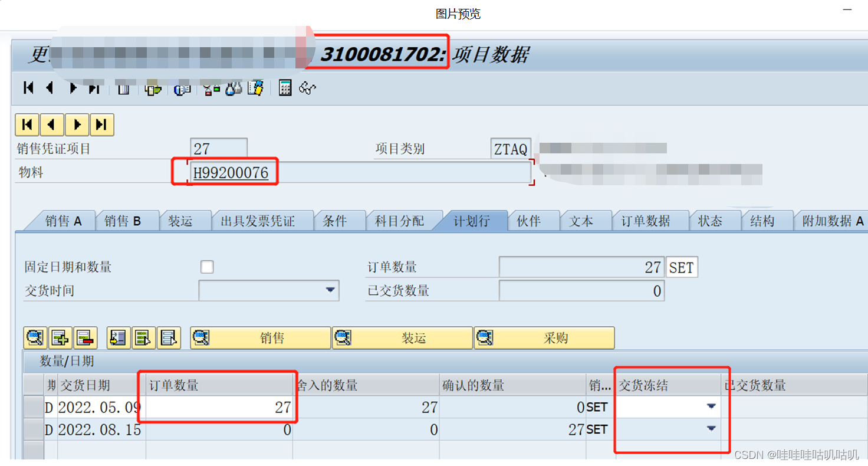Click the eyeglasses display icon
The image size is (868, 466).
[307, 88]
